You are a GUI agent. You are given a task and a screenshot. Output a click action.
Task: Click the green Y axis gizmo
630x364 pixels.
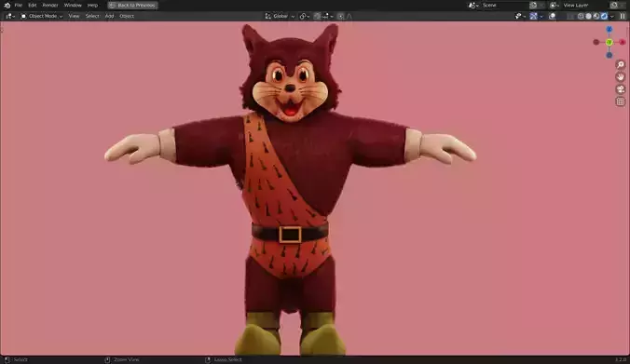[x=609, y=42]
